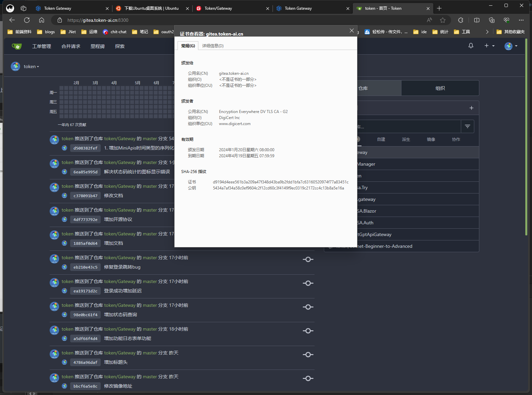
Task: Open the blogs bookmark folder
Action: tap(46, 32)
